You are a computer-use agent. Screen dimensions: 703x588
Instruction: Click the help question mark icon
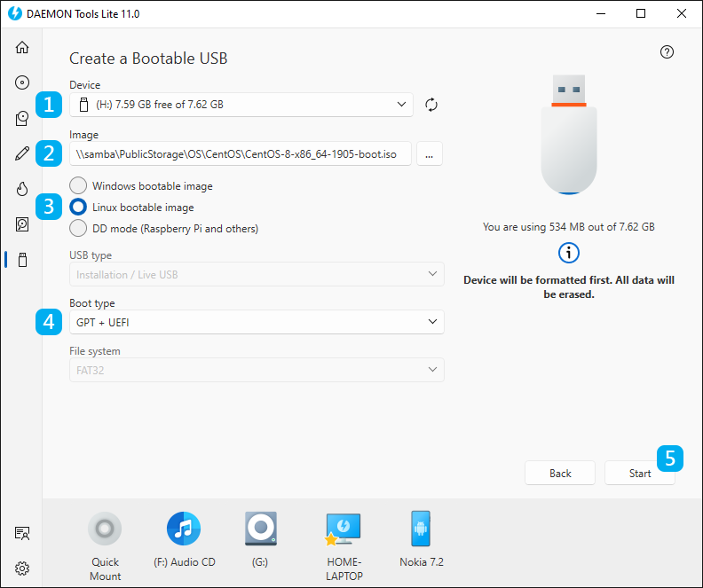click(667, 52)
